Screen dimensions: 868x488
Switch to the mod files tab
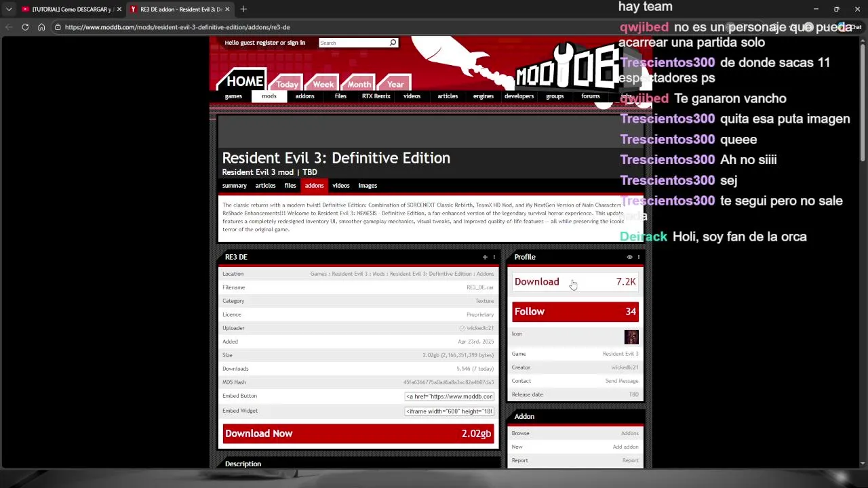(x=290, y=186)
